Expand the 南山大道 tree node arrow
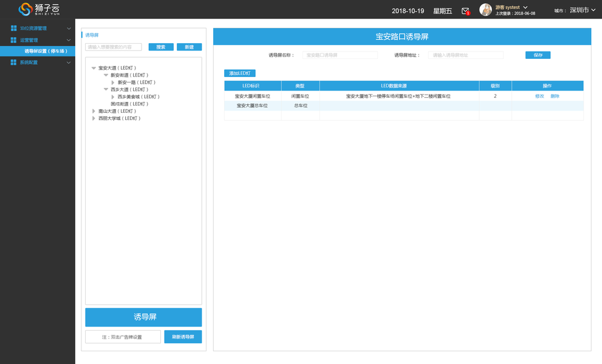Screen dimensions: 602x364 click(94, 111)
